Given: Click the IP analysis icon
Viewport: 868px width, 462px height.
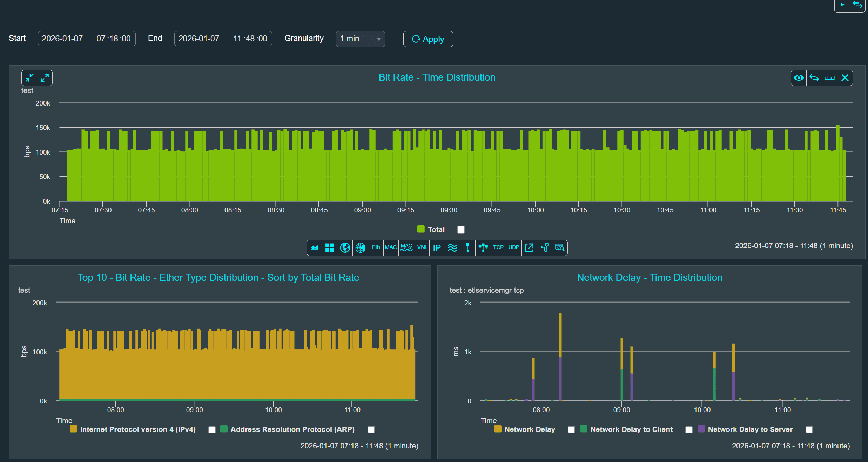Looking at the screenshot, I should [437, 248].
